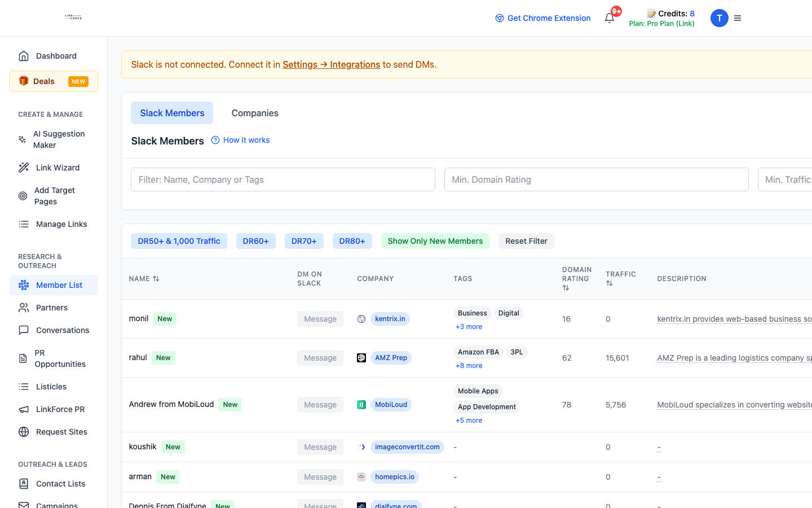Open Settings → Integrations link
Image resolution: width=812 pixels, height=508 pixels.
pos(331,64)
